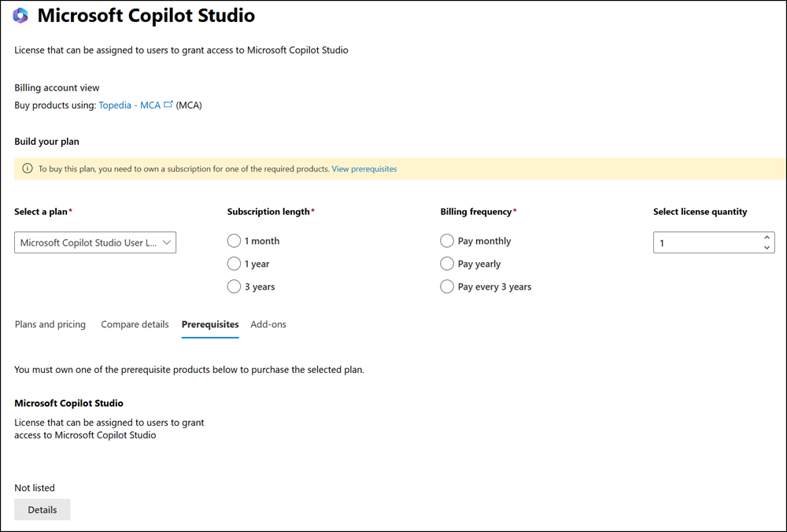Click the 'Not listed' text
The width and height of the screenshot is (787, 532).
point(35,488)
